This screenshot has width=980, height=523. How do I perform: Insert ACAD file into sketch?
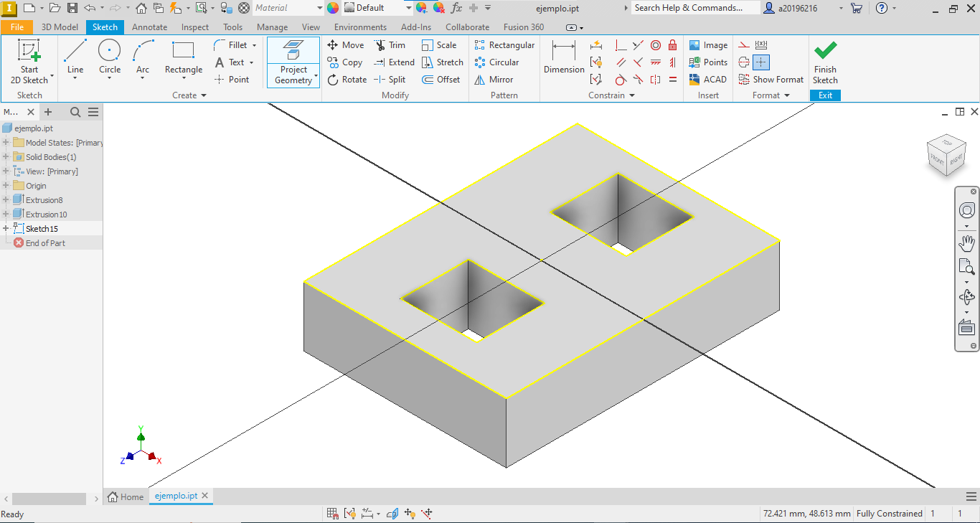708,80
